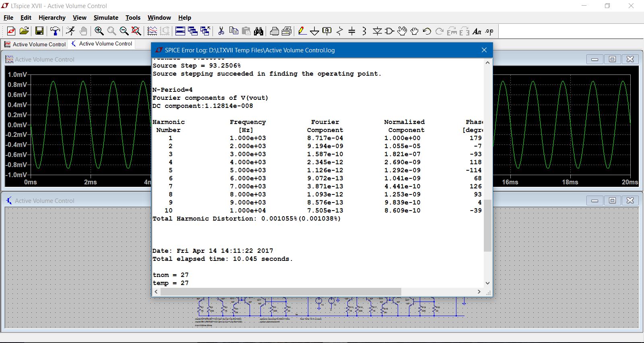Place a Capacitor from the toolbar
The width and height of the screenshot is (644, 343).
[x=352, y=31]
